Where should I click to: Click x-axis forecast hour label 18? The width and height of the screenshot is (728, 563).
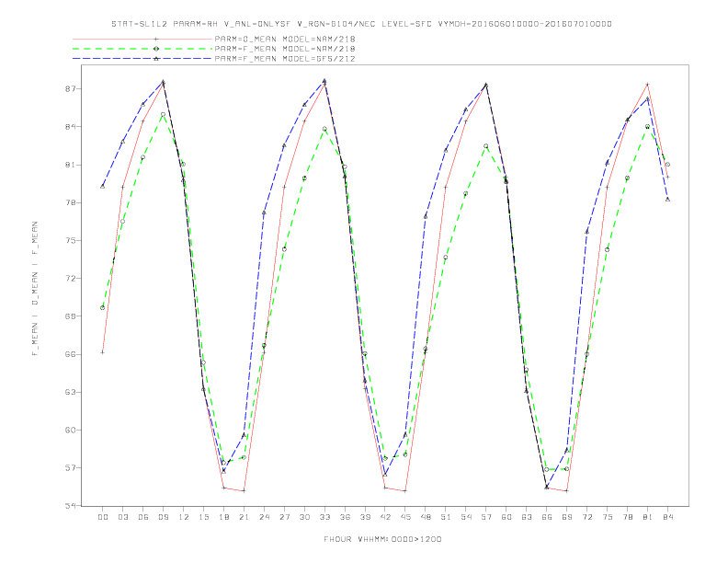[x=223, y=517]
